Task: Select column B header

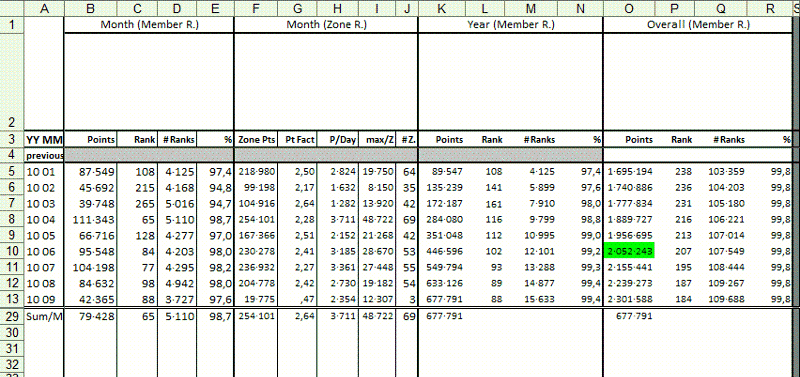Action: (x=90, y=8)
